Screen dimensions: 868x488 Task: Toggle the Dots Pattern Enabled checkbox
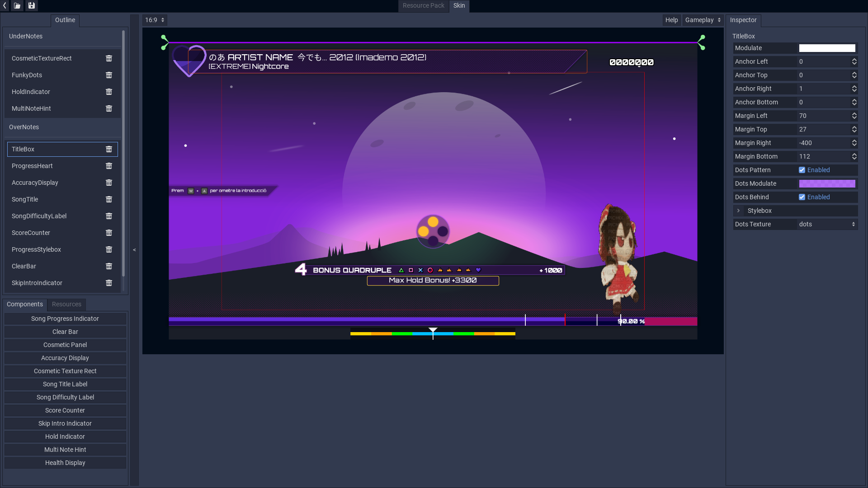pos(802,170)
